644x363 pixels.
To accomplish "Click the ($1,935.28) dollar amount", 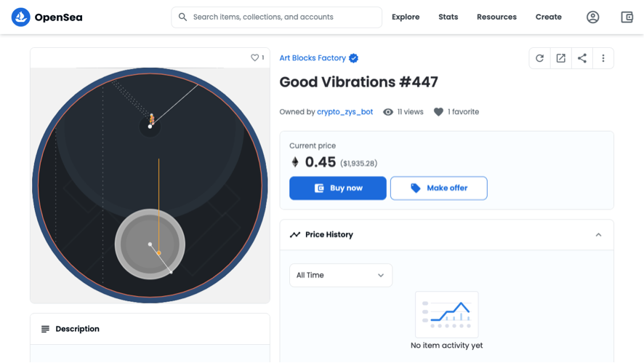I will pos(358,164).
